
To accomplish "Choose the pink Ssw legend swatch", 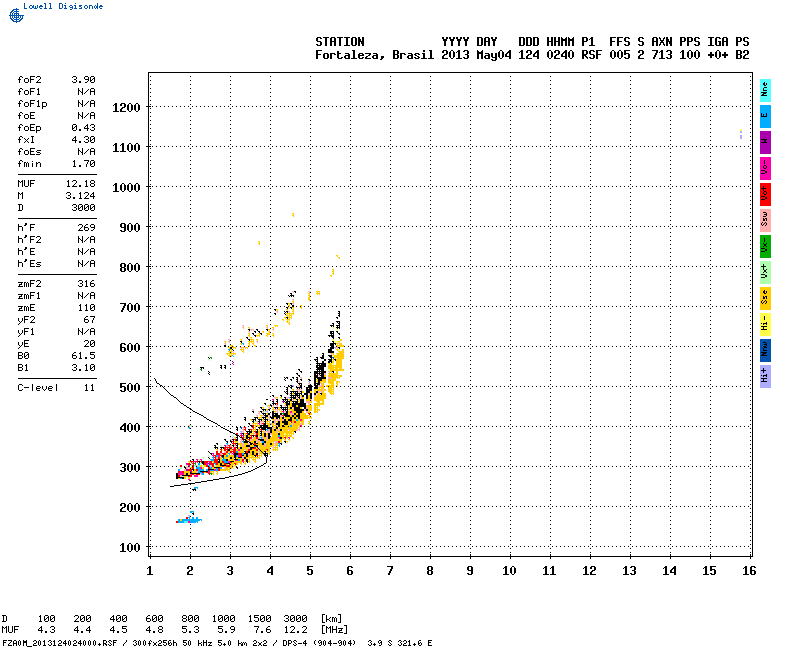I will tap(765, 220).
